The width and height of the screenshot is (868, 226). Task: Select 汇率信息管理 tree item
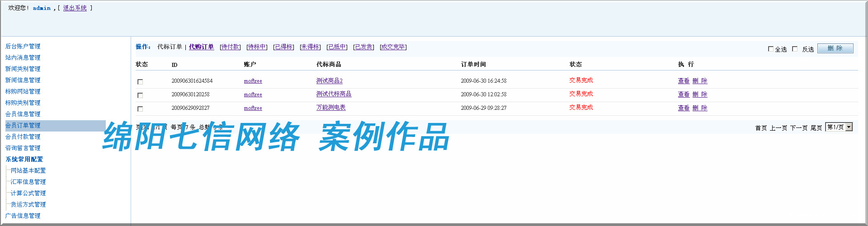(x=28, y=182)
